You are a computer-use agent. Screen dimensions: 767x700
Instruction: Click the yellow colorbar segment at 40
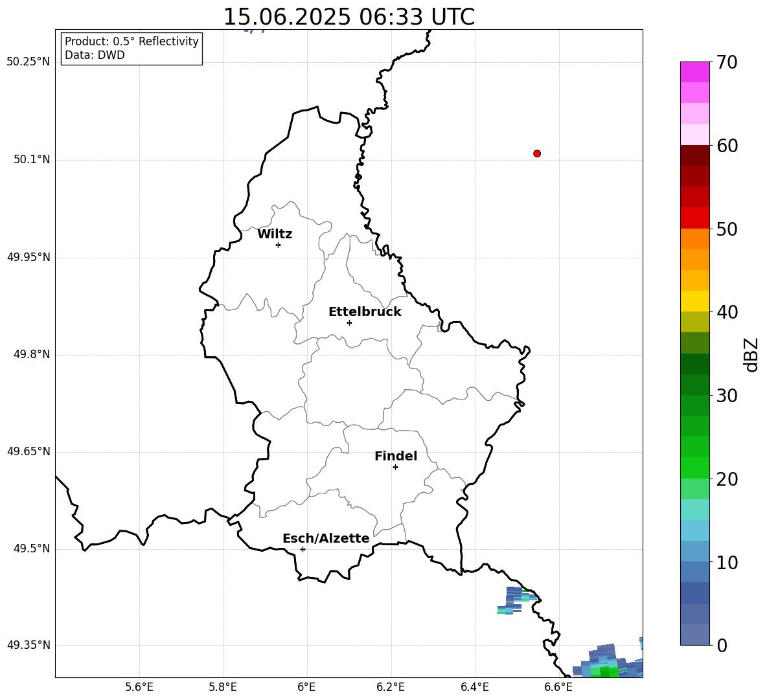click(x=694, y=301)
